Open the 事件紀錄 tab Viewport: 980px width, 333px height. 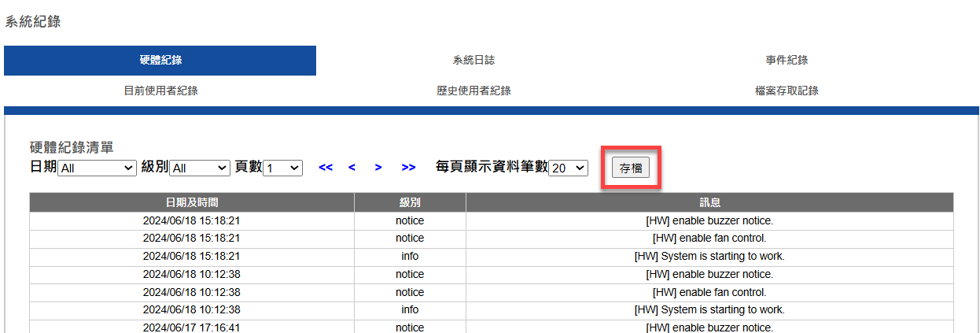[x=787, y=61]
